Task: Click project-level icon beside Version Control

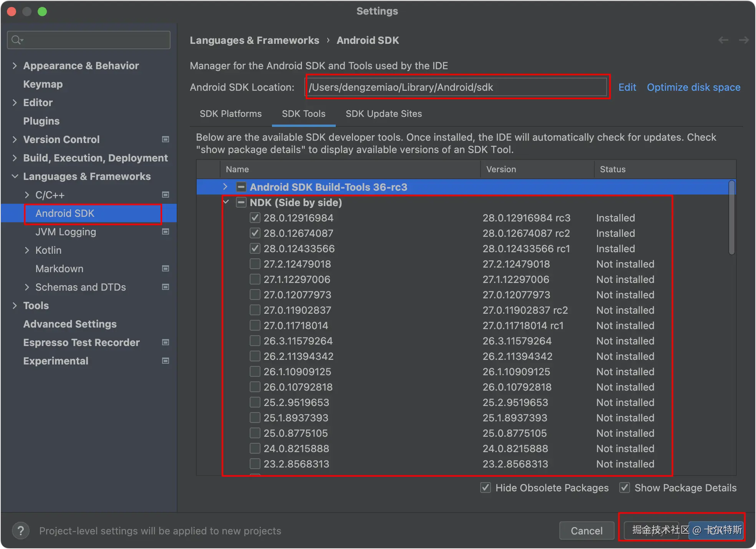Action: pyautogui.click(x=166, y=139)
